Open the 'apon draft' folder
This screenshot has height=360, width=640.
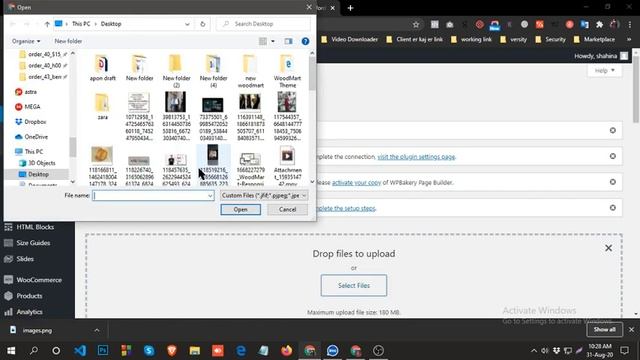coord(102,68)
